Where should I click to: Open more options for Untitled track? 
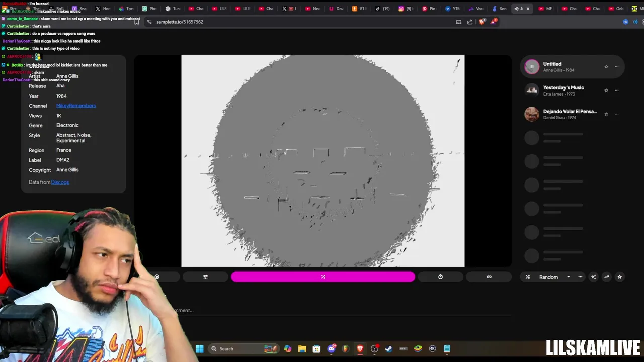pos(617,66)
